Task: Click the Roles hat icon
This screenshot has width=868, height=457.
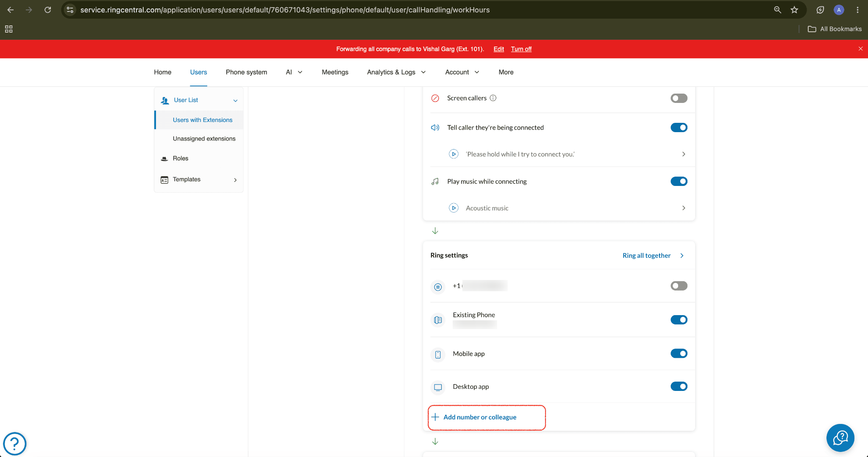Action: [164, 158]
